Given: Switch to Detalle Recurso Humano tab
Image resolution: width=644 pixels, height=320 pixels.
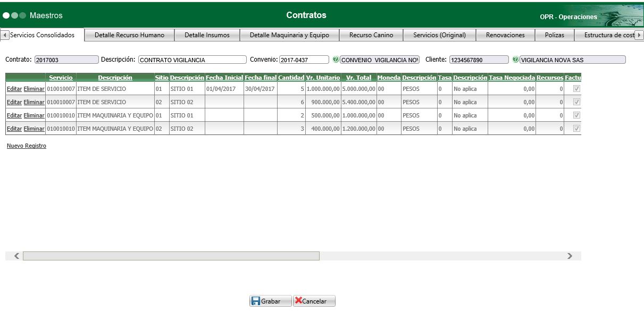Looking at the screenshot, I should tap(129, 35).
